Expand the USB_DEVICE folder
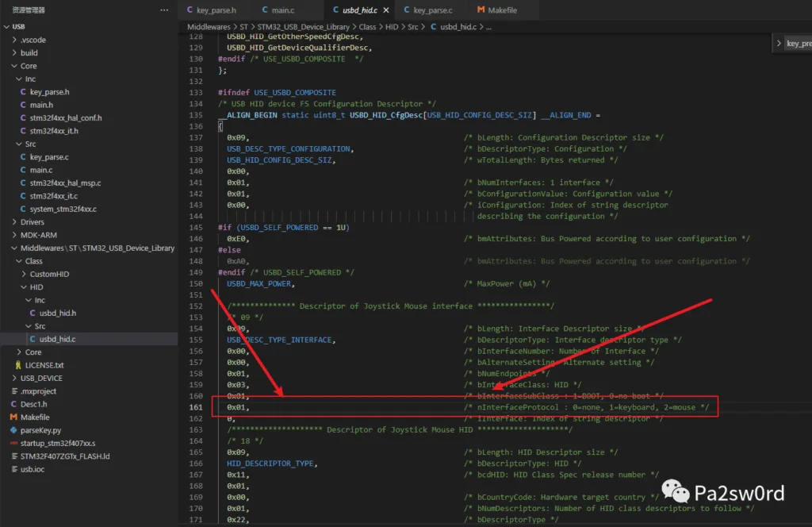This screenshot has width=812, height=527. 14,378
